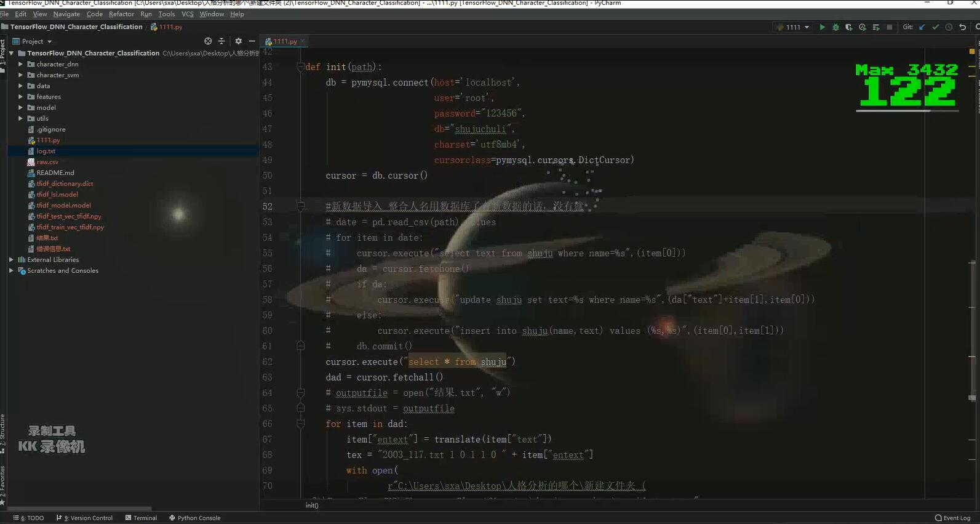
Task: Open the Help menu
Action: (237, 14)
